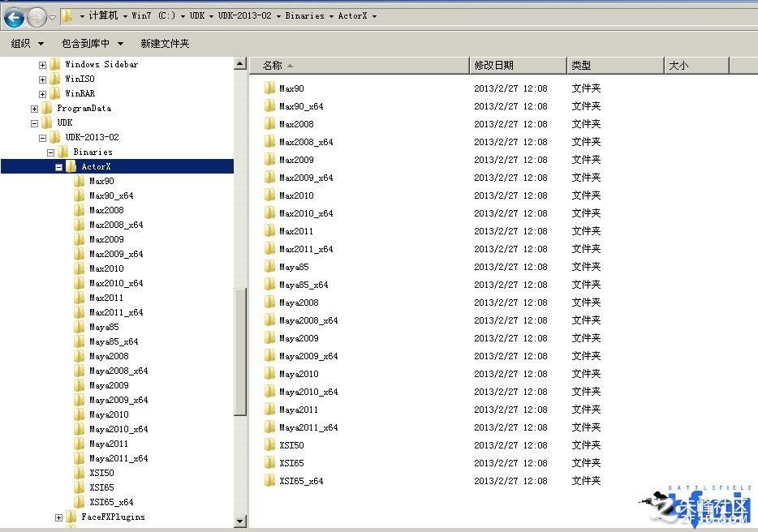Image resolution: width=758 pixels, height=532 pixels.
Task: Select FaceFXPlugins in the navigation tree
Action: coord(113,517)
